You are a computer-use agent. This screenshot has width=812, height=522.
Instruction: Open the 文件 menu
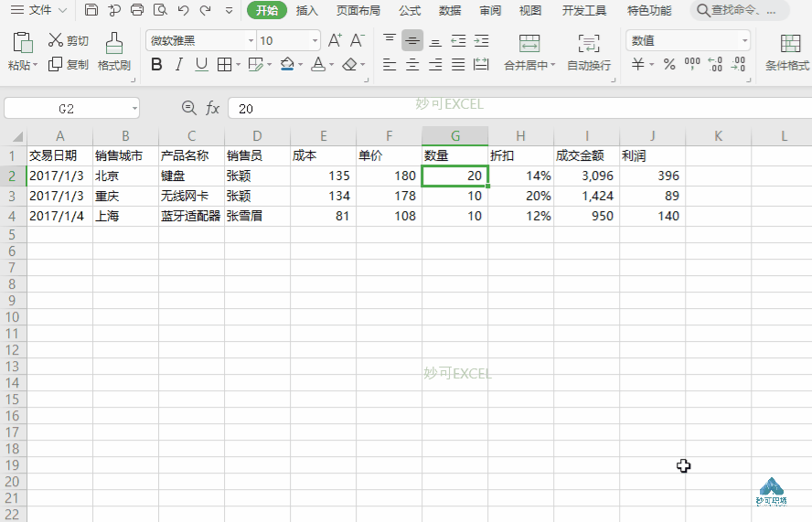(38, 10)
